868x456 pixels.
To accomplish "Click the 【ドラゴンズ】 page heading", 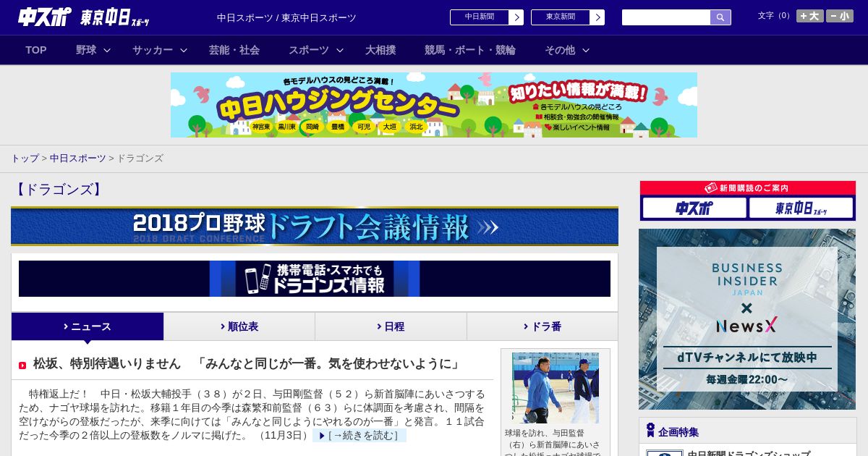I will 59,190.
